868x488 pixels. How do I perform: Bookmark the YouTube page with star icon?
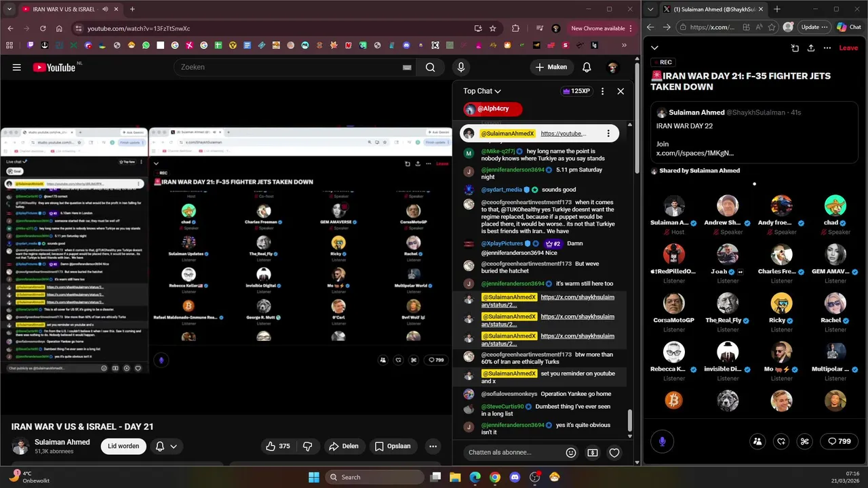pyautogui.click(x=493, y=28)
